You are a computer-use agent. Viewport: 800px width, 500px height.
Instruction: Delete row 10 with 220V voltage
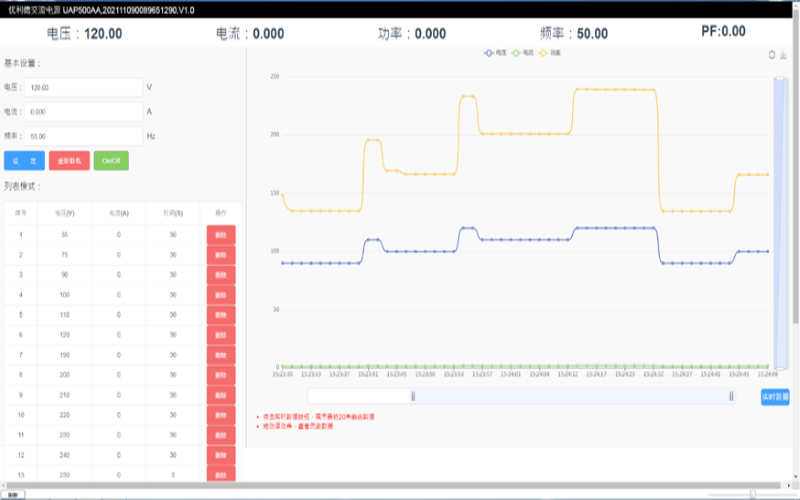point(221,415)
